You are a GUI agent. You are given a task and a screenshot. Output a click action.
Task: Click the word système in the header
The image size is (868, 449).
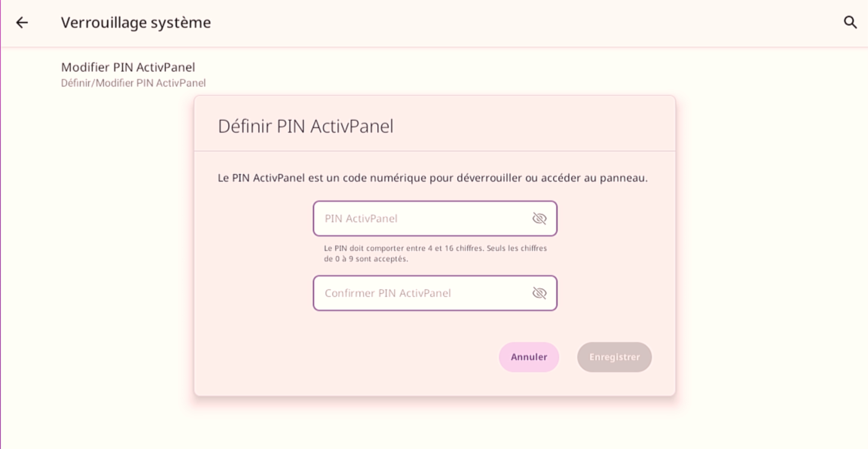(x=181, y=23)
